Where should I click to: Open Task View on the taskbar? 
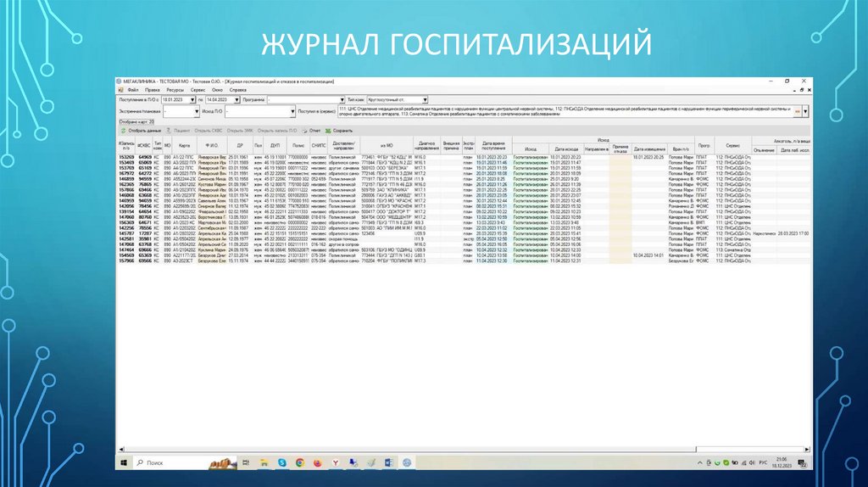[x=246, y=462]
